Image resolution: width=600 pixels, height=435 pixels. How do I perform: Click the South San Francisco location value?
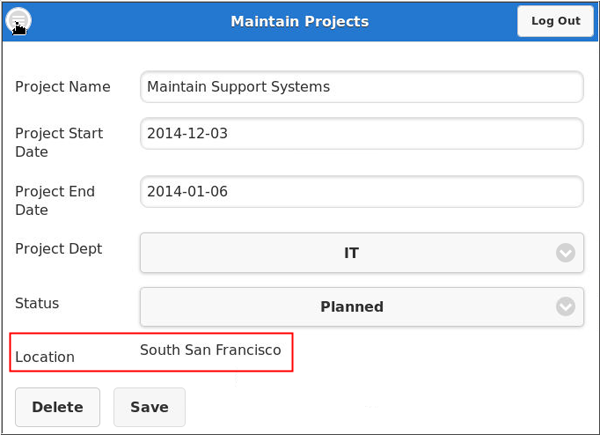point(210,350)
